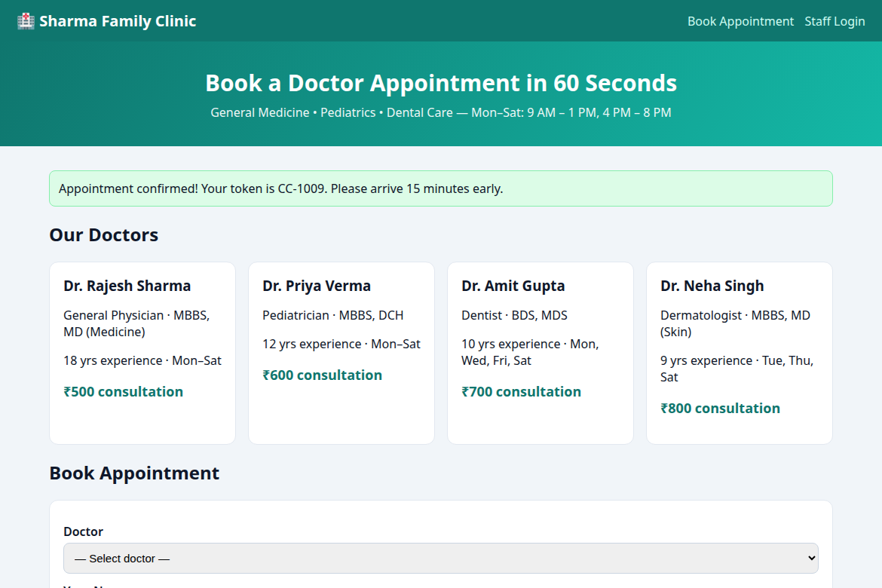
Task: Click the Dermatologist MBBS, MD (Skin) text
Action: [735, 323]
